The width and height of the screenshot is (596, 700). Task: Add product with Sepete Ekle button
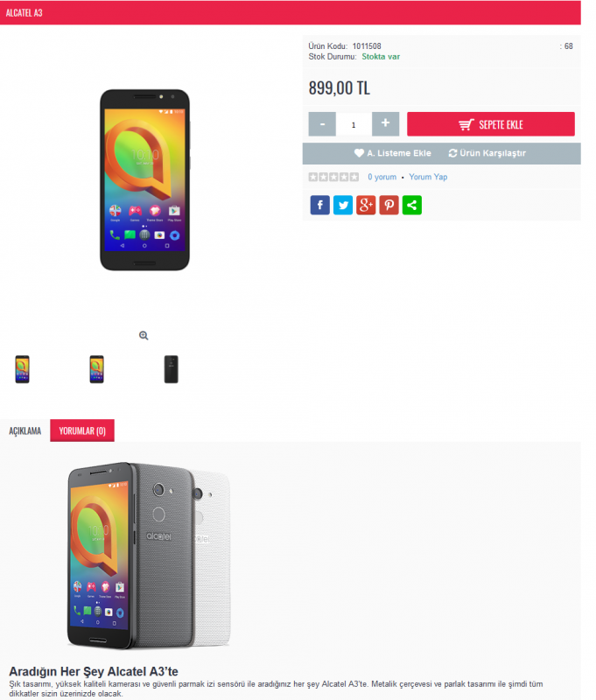491,124
